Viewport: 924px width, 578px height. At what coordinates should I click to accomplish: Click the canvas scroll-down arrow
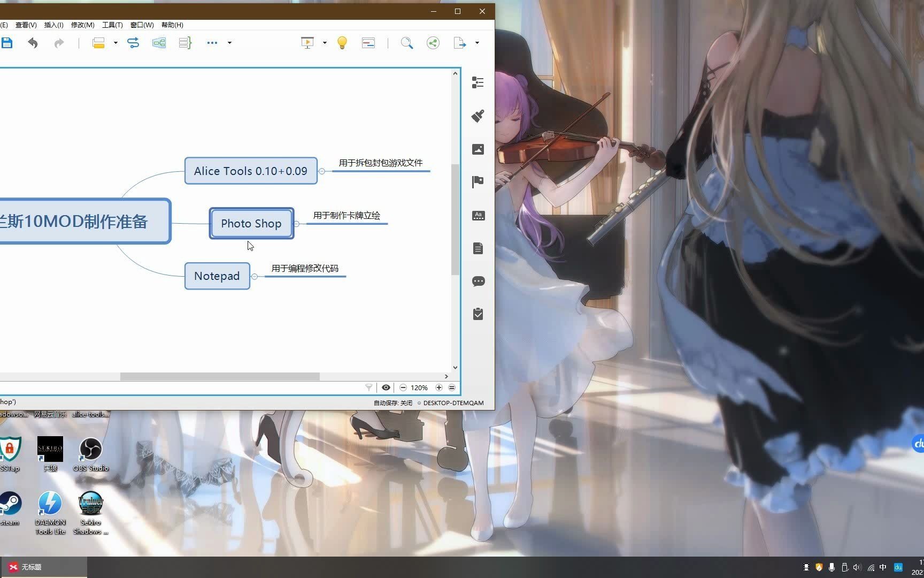point(456,368)
